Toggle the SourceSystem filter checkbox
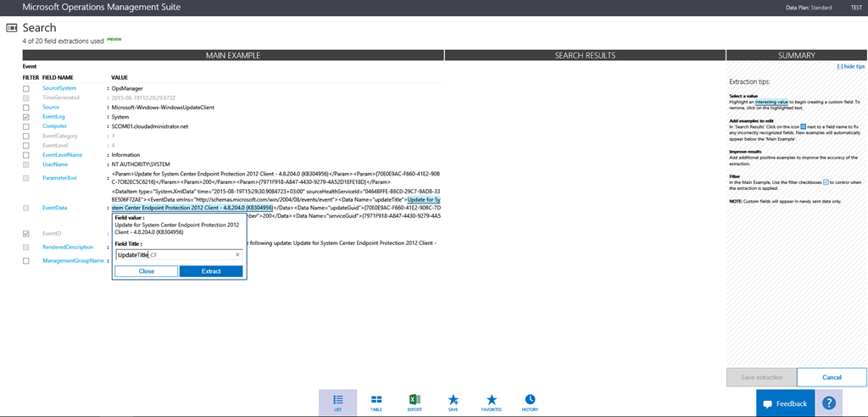Image resolution: width=868 pixels, height=417 pixels. (x=26, y=88)
